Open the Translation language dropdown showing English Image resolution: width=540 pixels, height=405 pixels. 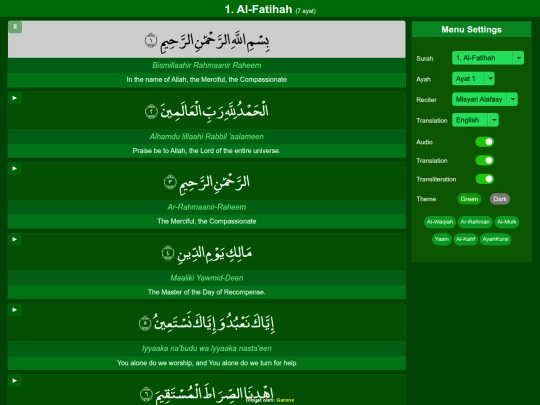coord(475,120)
